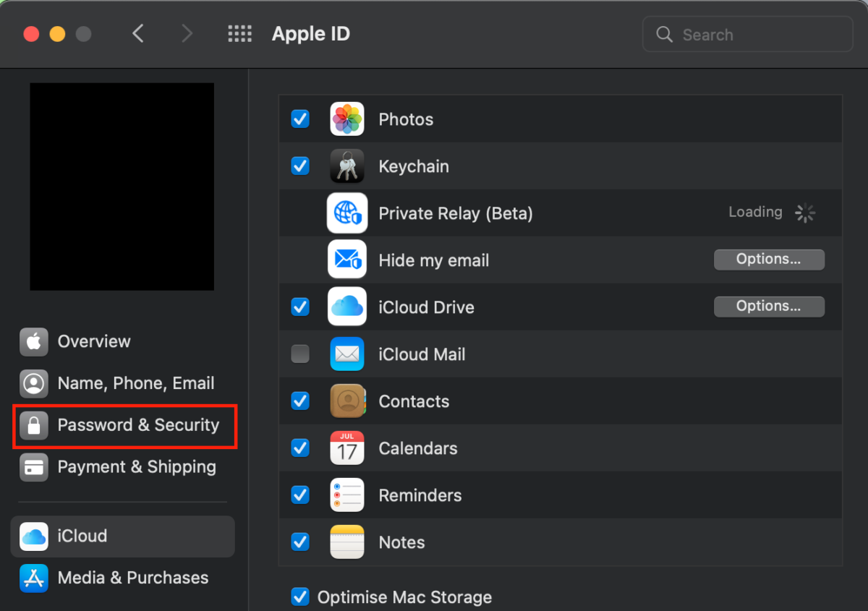
Task: Go back using the left arrow
Action: pos(138,34)
